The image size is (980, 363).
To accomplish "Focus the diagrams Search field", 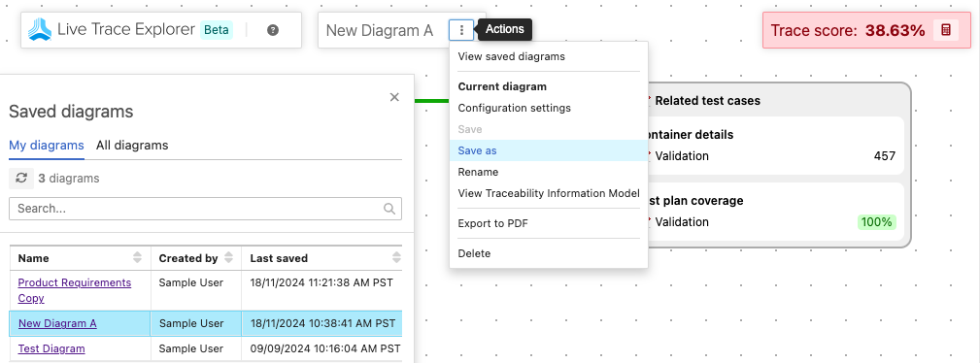I will [x=205, y=209].
